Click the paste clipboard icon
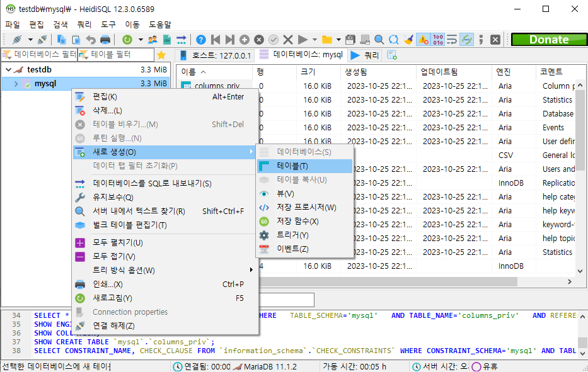 point(76,39)
